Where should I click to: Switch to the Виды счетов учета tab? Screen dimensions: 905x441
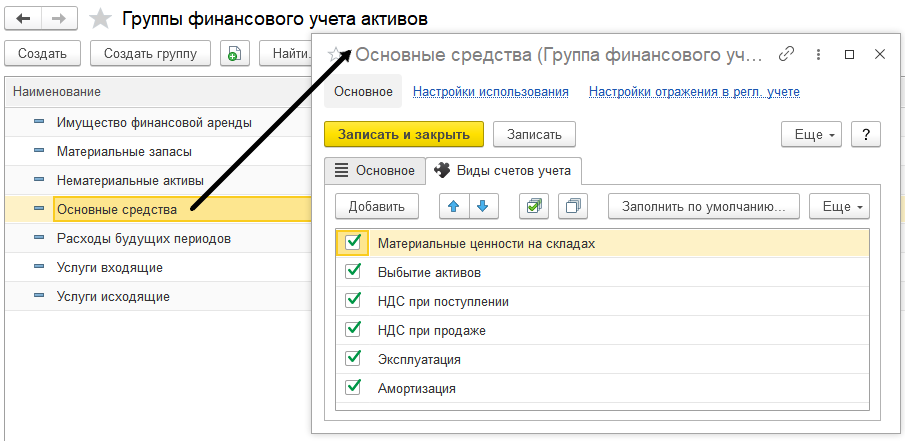[x=505, y=170]
